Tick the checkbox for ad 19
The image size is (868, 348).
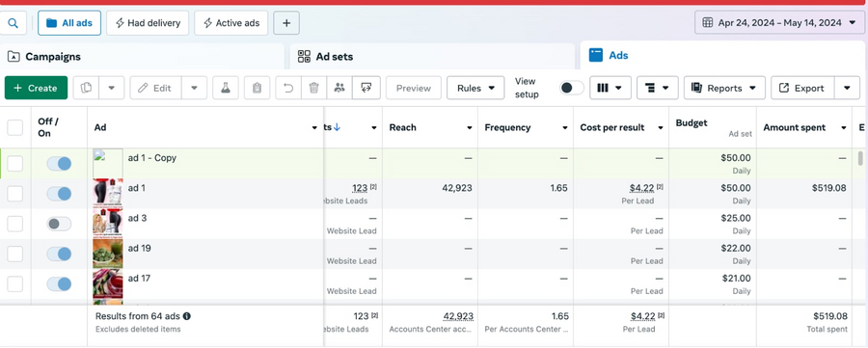point(14,254)
